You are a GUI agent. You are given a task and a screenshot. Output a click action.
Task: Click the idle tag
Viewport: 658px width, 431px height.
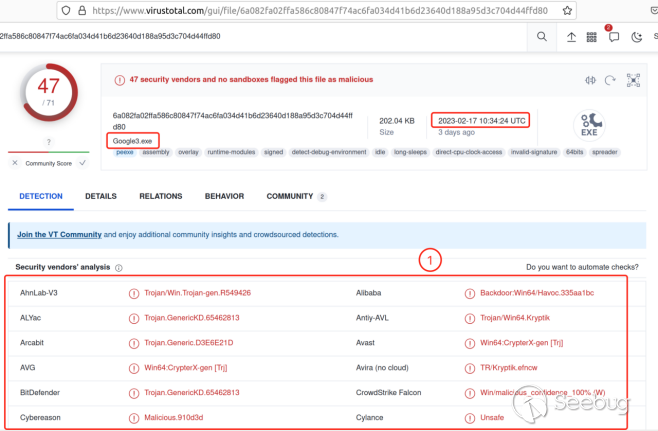tap(380, 152)
